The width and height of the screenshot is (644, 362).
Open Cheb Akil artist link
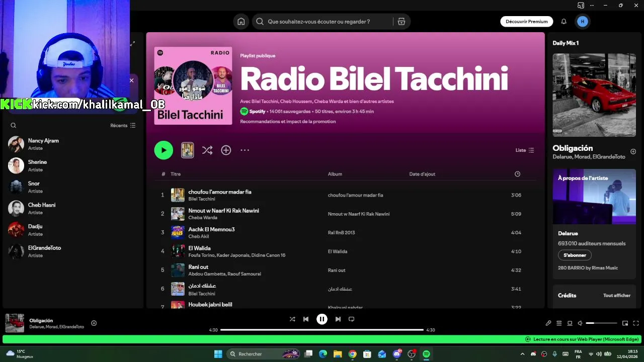[198, 236]
